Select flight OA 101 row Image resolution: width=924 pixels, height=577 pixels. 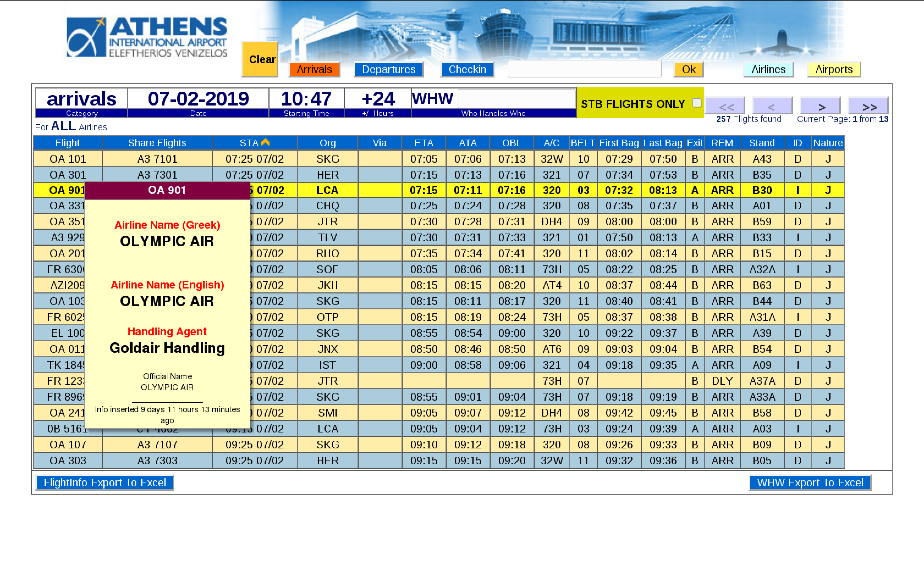tap(68, 159)
